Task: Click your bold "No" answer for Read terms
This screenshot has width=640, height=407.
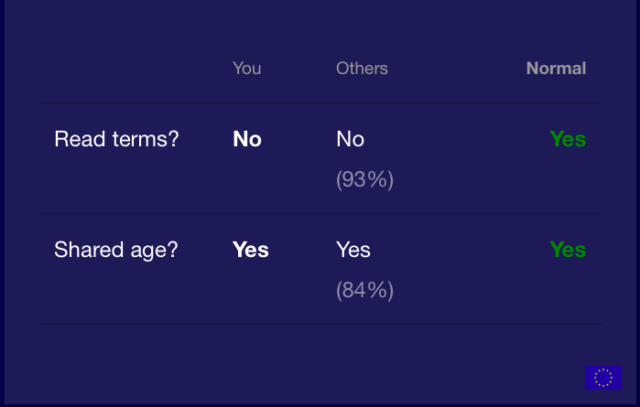Action: tap(247, 139)
